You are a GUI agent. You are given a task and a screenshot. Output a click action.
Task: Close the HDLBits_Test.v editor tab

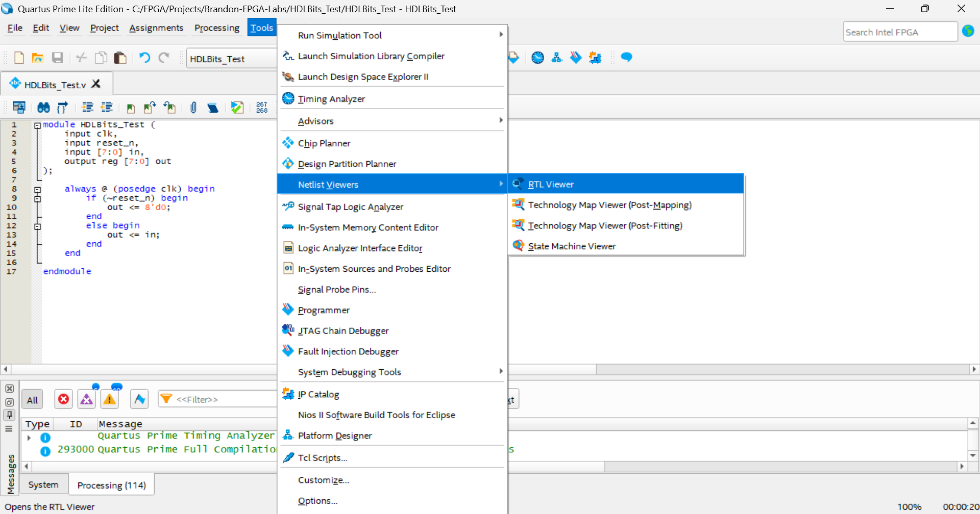[96, 84]
